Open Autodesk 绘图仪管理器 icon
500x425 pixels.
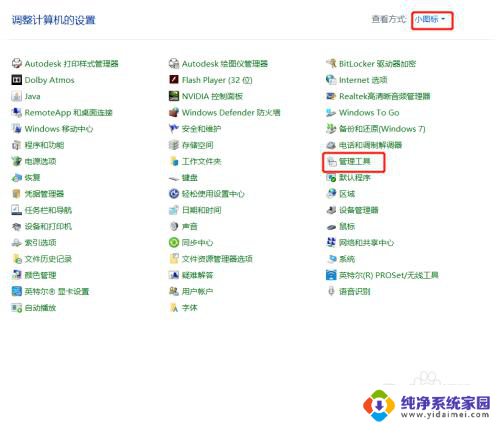174,63
